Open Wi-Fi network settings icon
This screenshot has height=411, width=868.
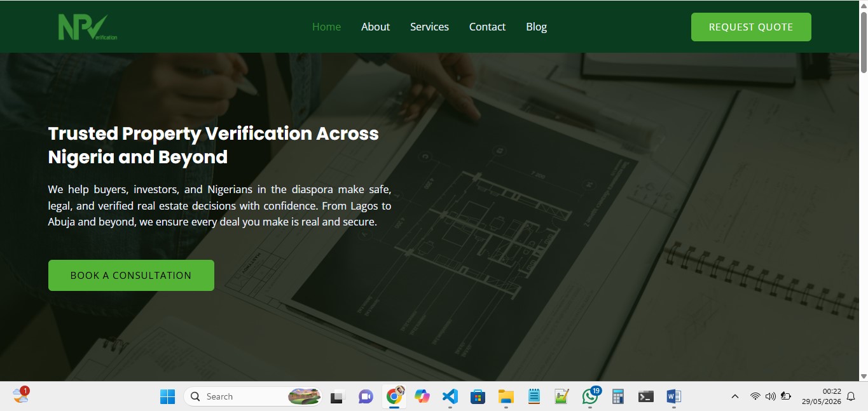click(x=755, y=396)
